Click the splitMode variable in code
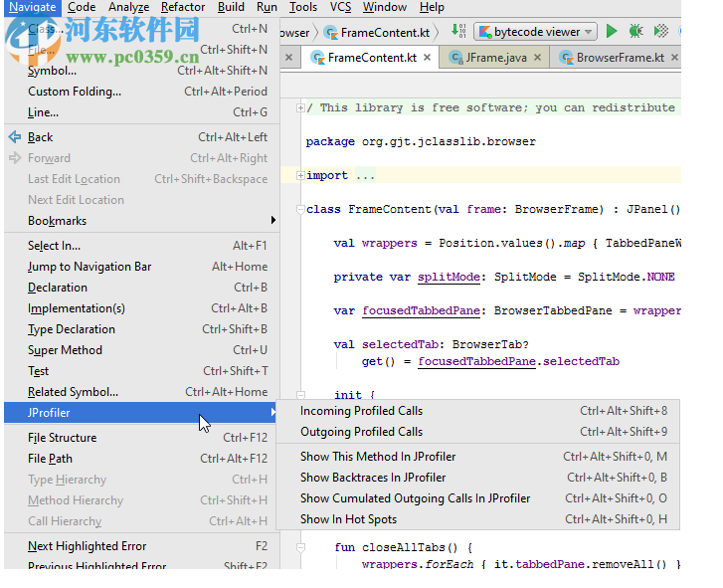Screen dimensions: 723x588 tap(449, 277)
